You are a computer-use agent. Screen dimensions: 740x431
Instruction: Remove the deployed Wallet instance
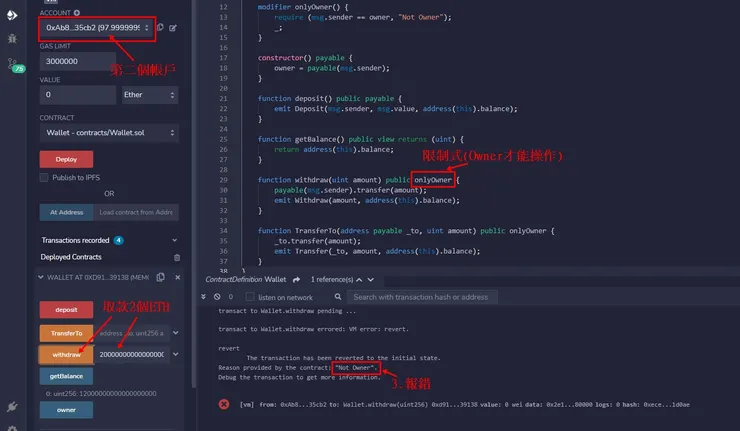pos(177,278)
